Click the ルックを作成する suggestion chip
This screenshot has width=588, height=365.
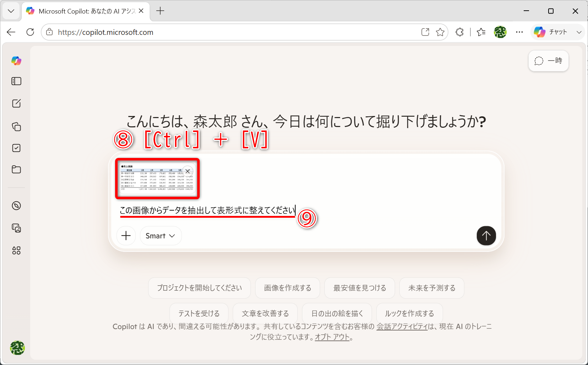[409, 313]
